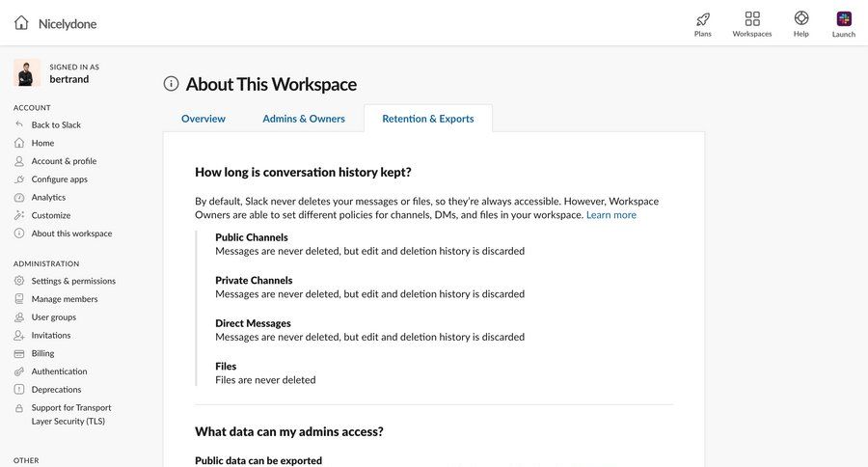
Task: Launch Slack via the Launch icon
Action: coord(844,19)
